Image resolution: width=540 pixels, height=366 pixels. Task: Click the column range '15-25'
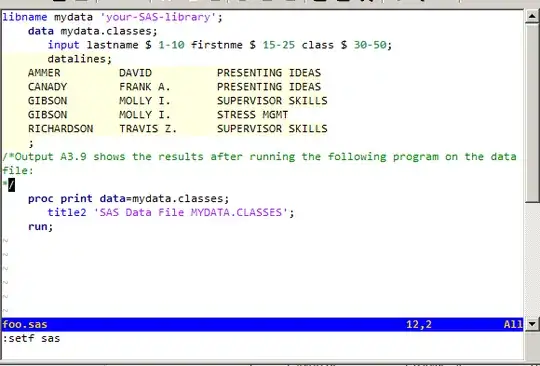(279, 45)
